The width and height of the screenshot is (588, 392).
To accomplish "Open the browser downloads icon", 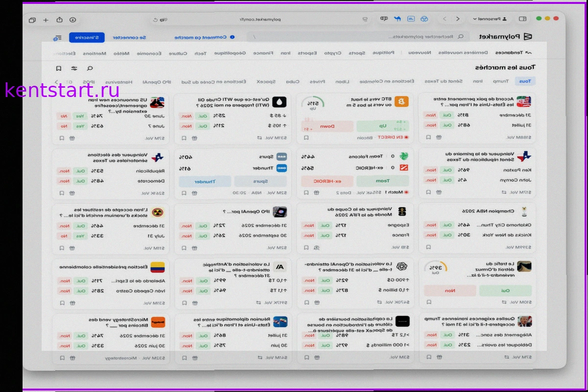I will 73,20.
